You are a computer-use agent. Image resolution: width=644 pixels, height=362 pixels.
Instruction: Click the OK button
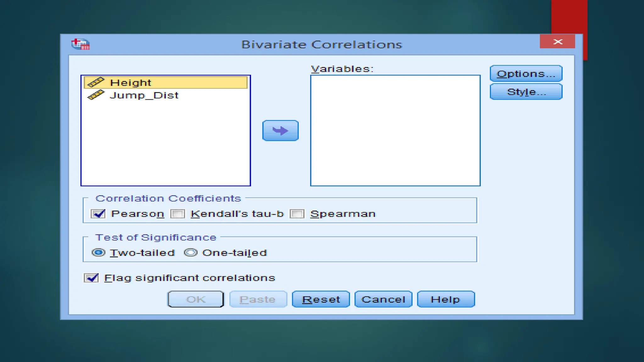[196, 299]
